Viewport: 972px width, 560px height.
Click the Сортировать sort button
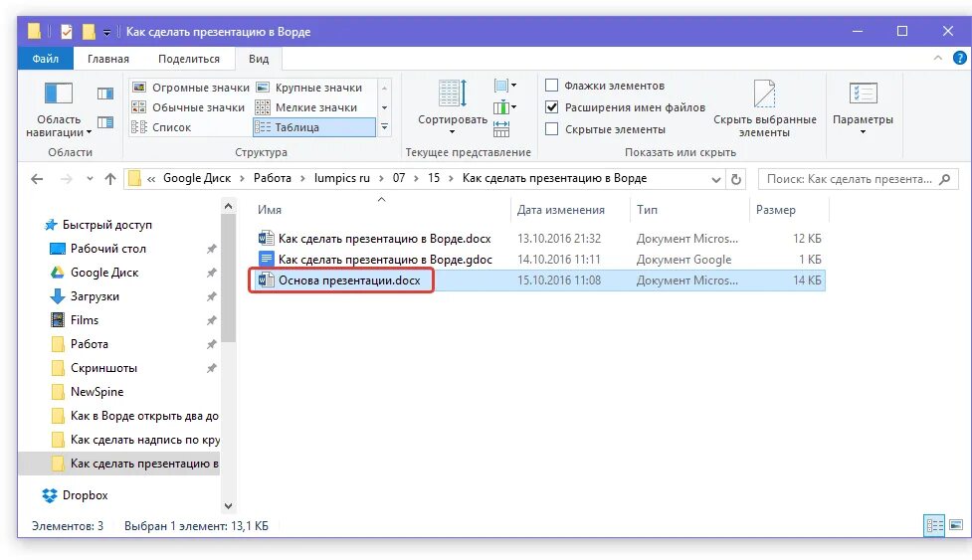tap(453, 107)
